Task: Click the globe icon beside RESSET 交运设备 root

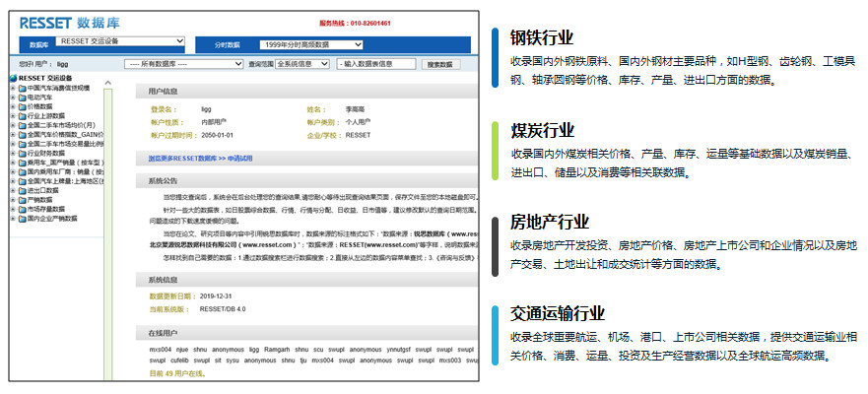Action: 13,78
